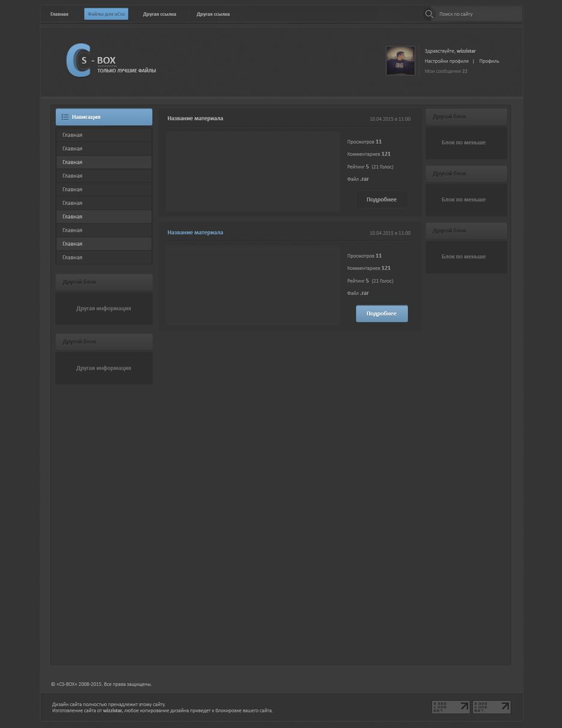Click the CS-BOX site logo
562x728 pixels.
coord(110,61)
